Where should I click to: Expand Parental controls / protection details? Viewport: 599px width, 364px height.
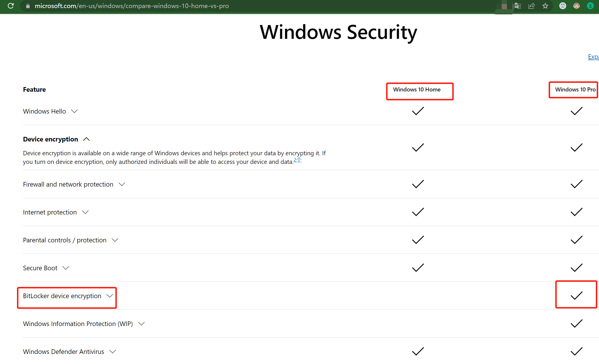click(x=115, y=240)
